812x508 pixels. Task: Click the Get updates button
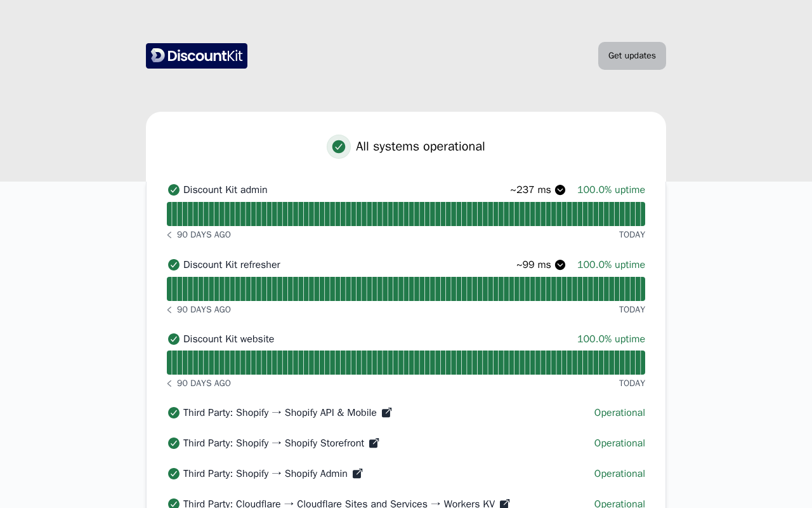(x=632, y=56)
